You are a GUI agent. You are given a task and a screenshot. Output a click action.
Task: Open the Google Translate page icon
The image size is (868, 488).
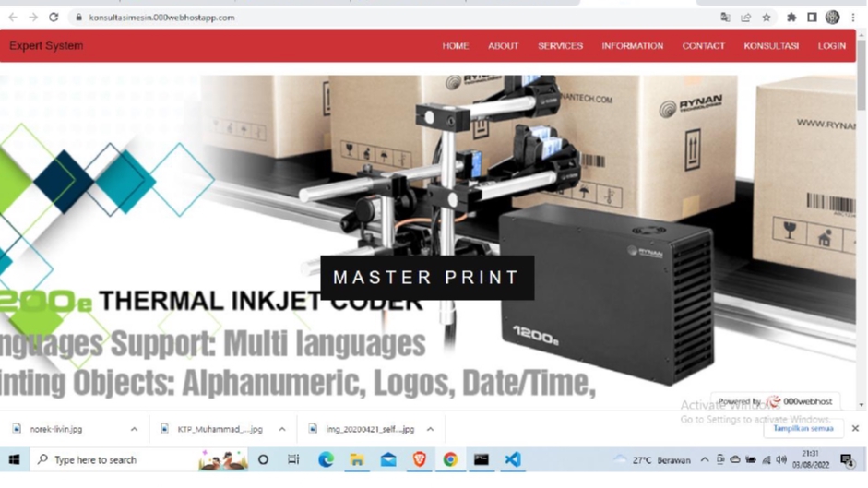[x=725, y=18]
